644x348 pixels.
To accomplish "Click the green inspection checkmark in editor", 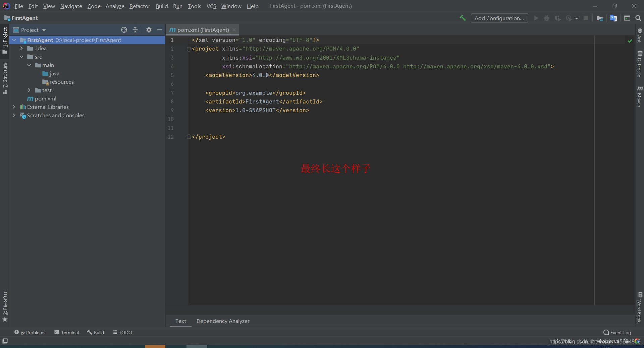I will [630, 41].
